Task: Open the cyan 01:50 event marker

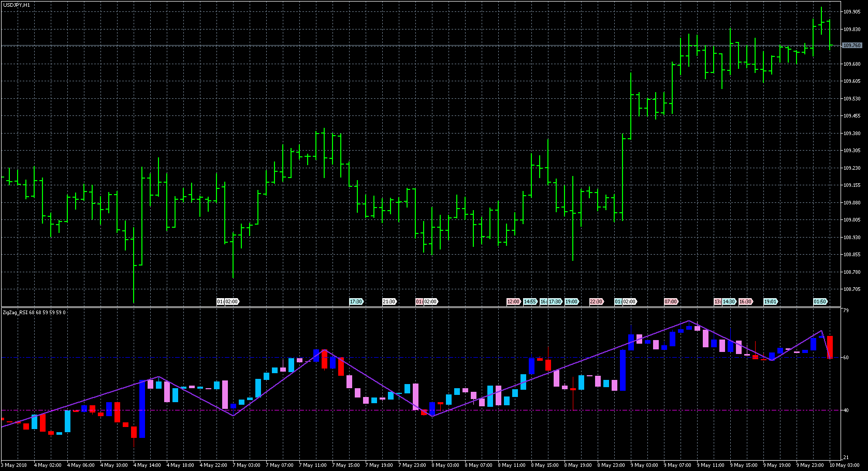Action: [x=820, y=302]
